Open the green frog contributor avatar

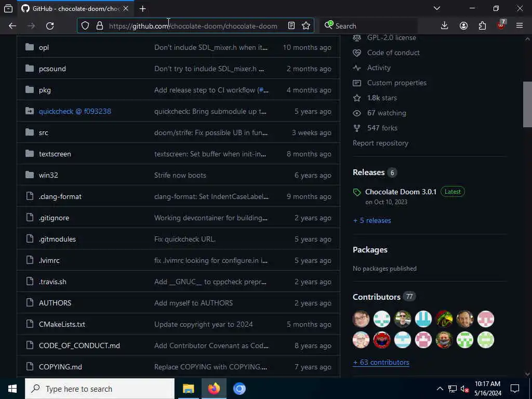coord(444,319)
